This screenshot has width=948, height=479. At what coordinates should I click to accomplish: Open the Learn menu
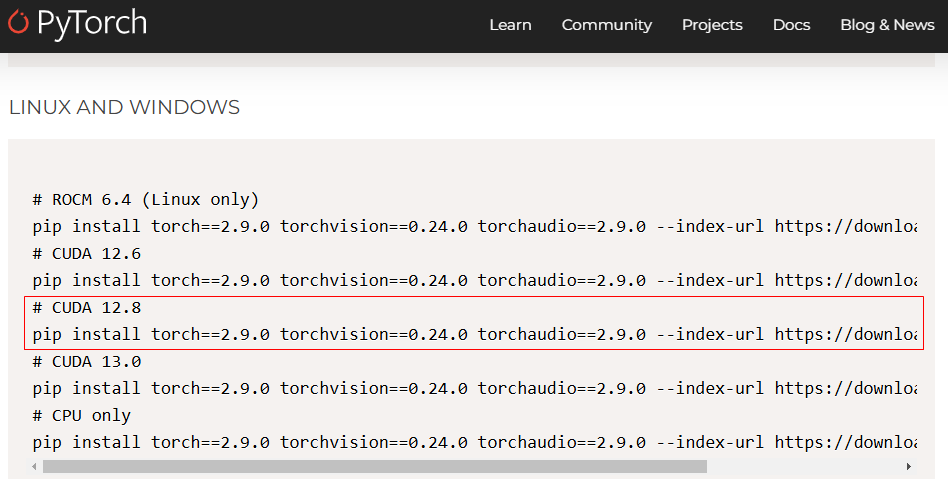pos(510,25)
